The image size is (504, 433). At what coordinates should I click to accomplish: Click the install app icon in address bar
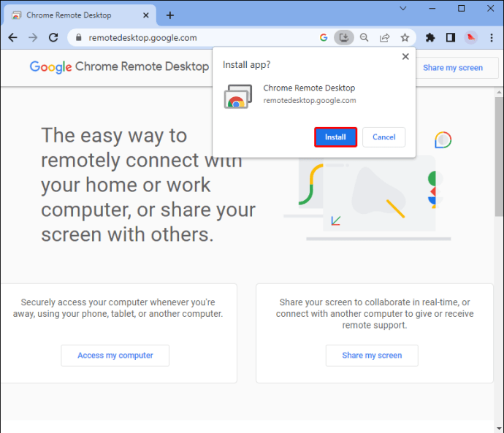tap(343, 37)
